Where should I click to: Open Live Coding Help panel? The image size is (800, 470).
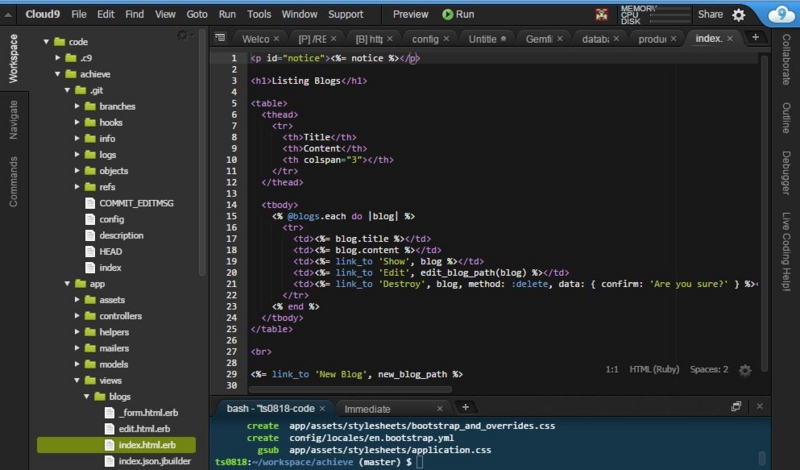(786, 252)
